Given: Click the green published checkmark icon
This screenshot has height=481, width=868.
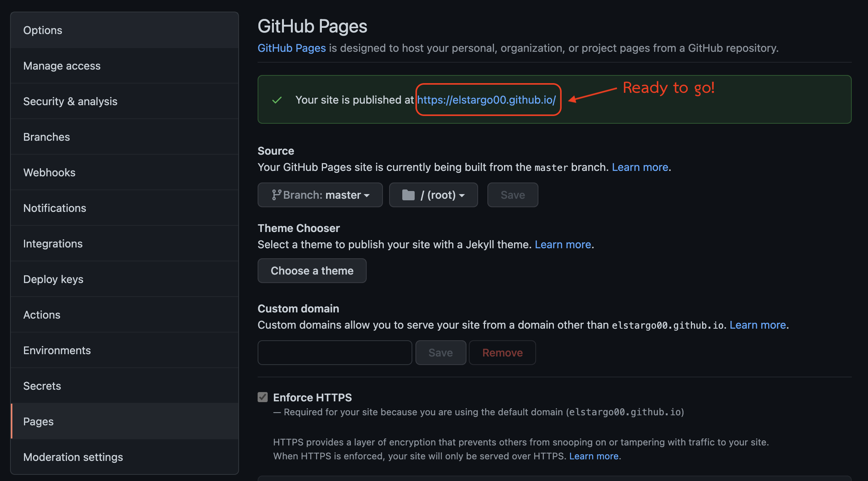Looking at the screenshot, I should pyautogui.click(x=277, y=100).
